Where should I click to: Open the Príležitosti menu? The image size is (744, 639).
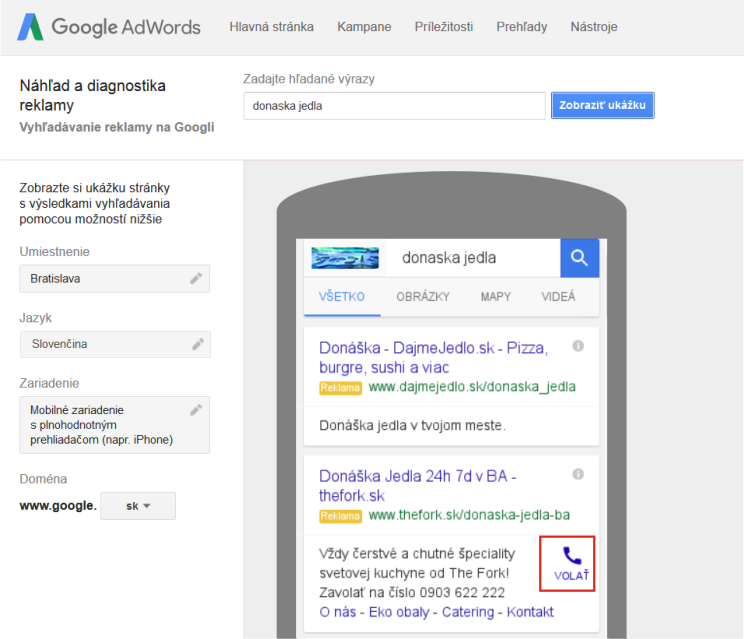click(x=444, y=27)
